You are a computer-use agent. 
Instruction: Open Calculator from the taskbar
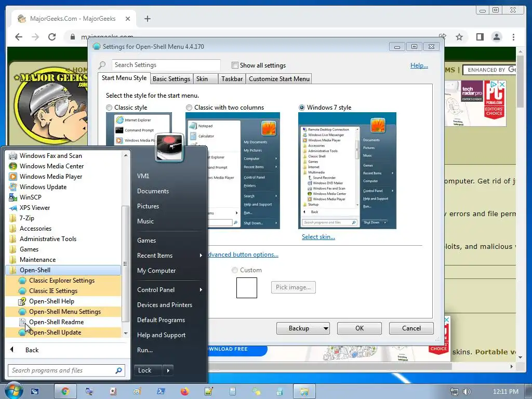tap(232, 392)
